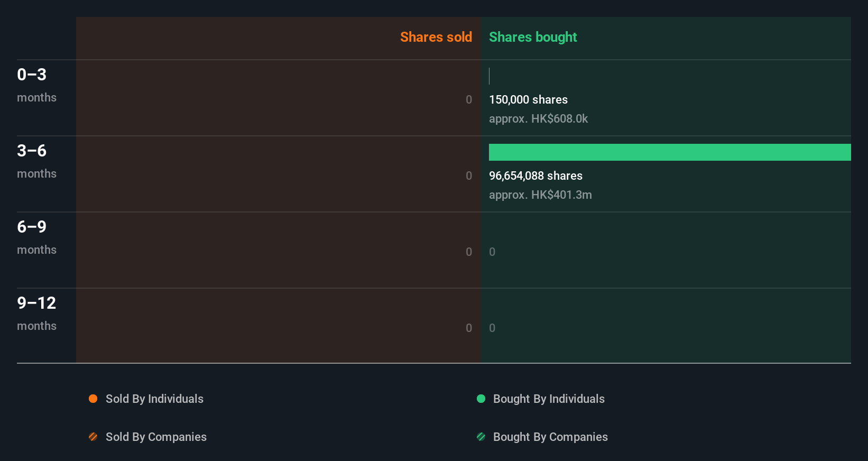868x461 pixels.
Task: Click the approx. HK$608.0k amount
Action: [x=538, y=118]
